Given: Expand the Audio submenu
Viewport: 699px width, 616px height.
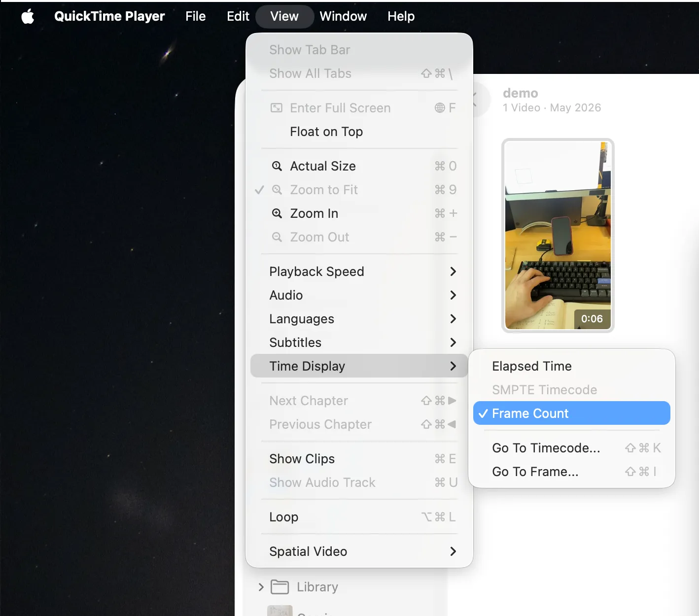Looking at the screenshot, I should (x=359, y=295).
